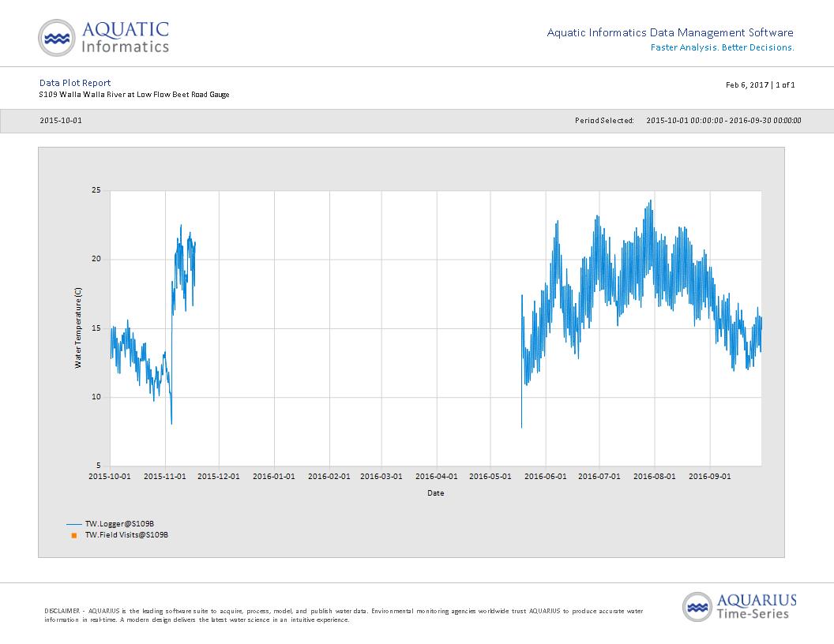Click the x-axis label 2016-05-01

(x=490, y=477)
